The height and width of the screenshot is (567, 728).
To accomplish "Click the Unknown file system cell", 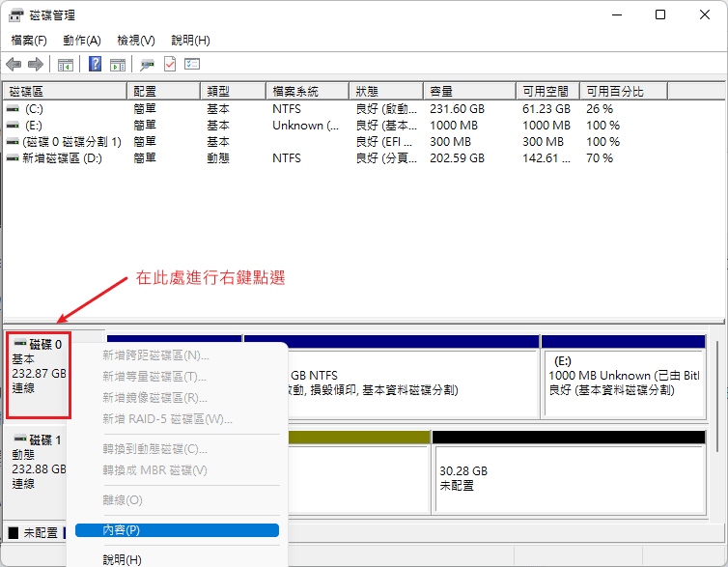I will tap(305, 126).
